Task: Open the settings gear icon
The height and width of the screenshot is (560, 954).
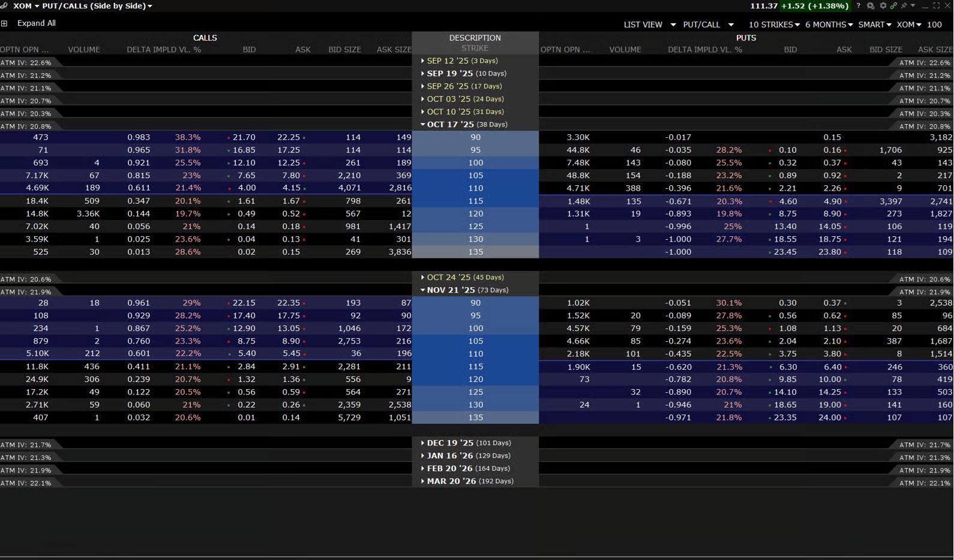Action: coord(883,6)
